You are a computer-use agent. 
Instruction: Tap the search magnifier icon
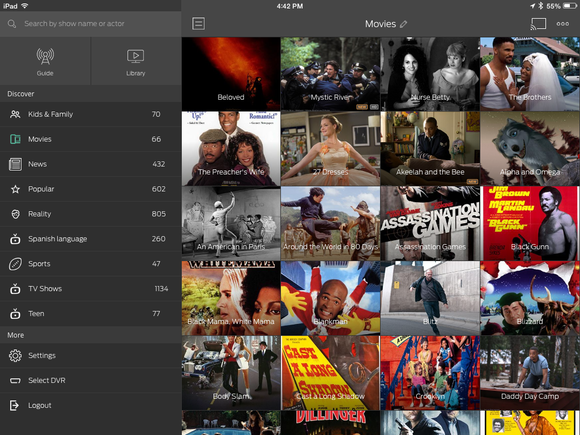[x=12, y=24]
